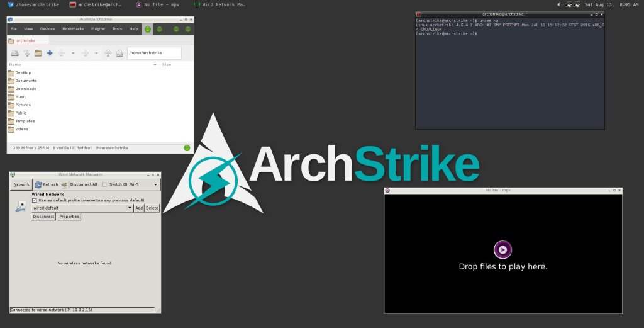Open the Bookmarks menu in the file manager
Viewport: 644px width, 328px height.
73,29
